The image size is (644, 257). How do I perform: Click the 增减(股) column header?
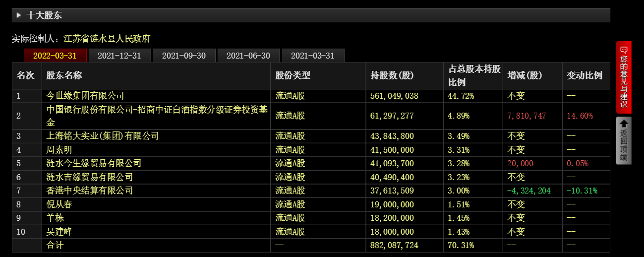point(525,75)
